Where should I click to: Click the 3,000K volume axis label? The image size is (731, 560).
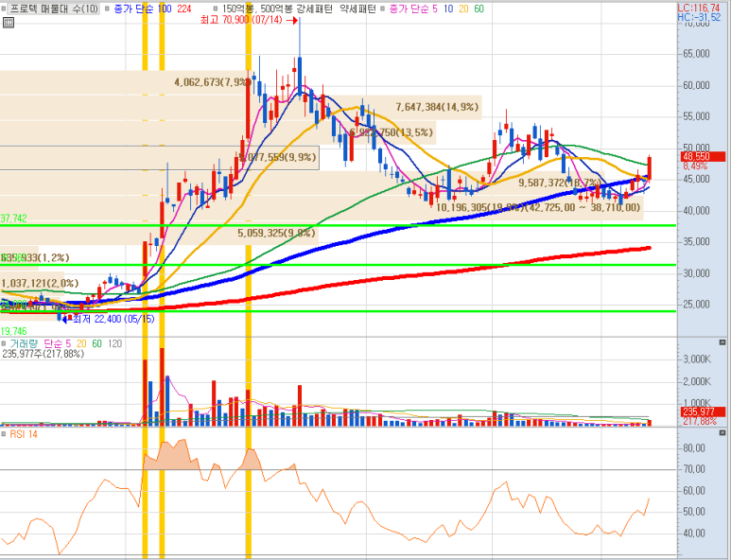pyautogui.click(x=697, y=359)
